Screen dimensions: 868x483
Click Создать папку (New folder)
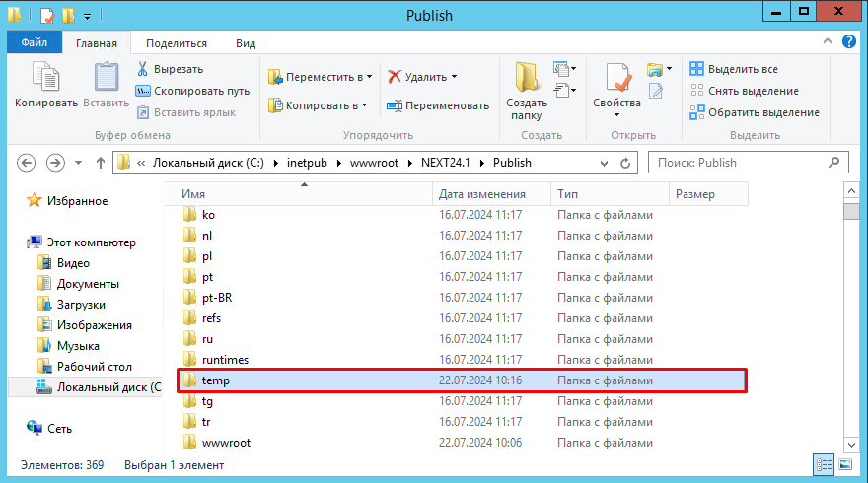coord(527,92)
